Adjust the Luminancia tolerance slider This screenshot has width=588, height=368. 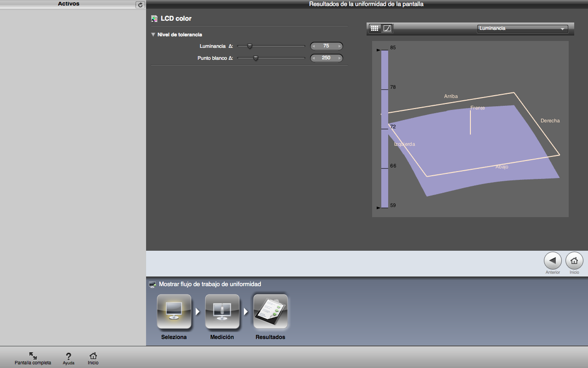[249, 46]
